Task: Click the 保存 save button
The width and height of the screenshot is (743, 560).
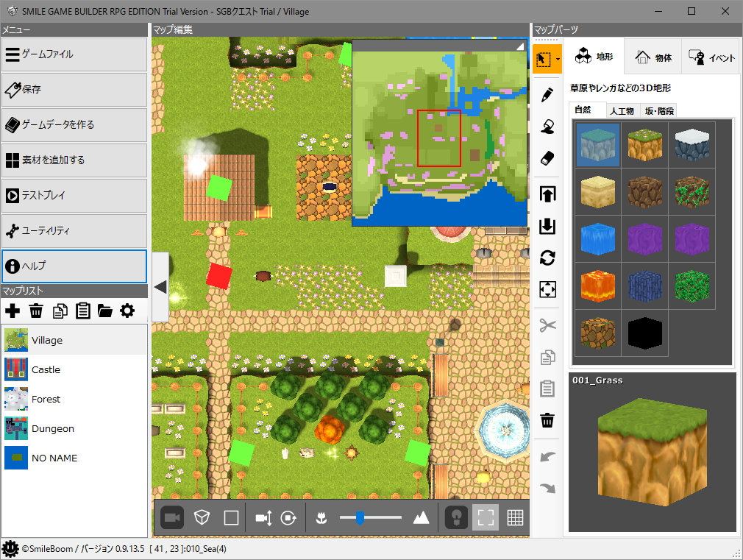Action: (74, 90)
